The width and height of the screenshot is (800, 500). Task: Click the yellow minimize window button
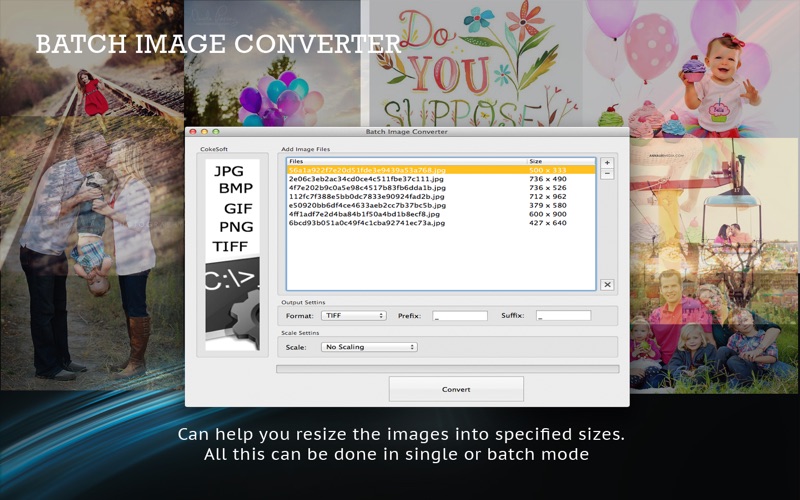[203, 132]
